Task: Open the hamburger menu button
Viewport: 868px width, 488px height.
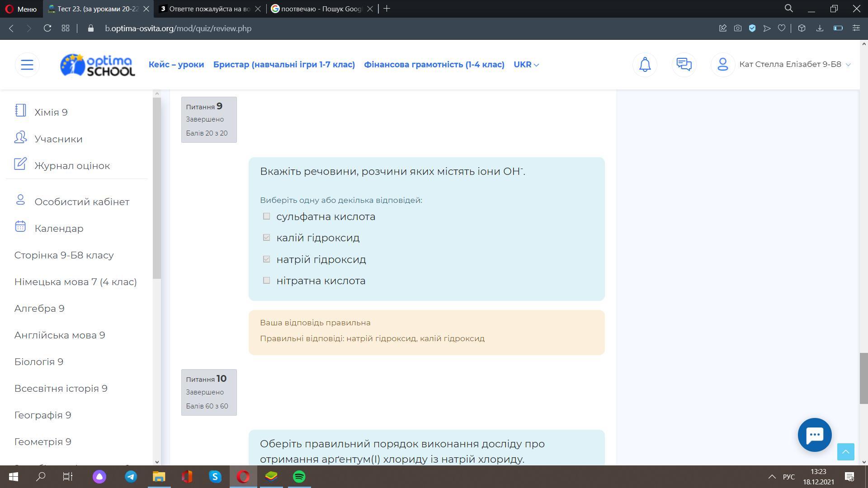Action: tap(27, 65)
